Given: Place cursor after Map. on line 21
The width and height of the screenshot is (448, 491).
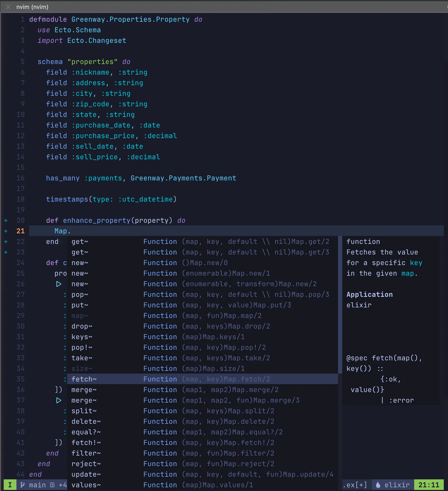Looking at the screenshot, I should point(71,231).
